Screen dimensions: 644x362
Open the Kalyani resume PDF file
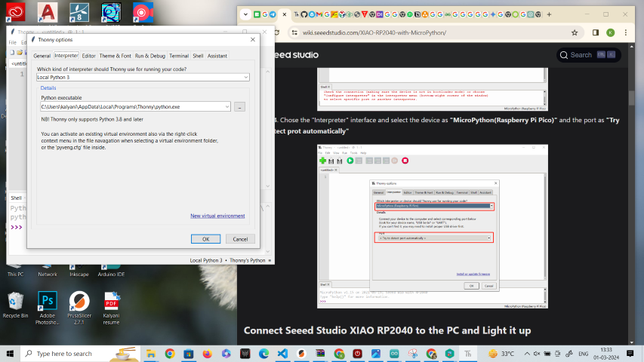tap(111, 308)
